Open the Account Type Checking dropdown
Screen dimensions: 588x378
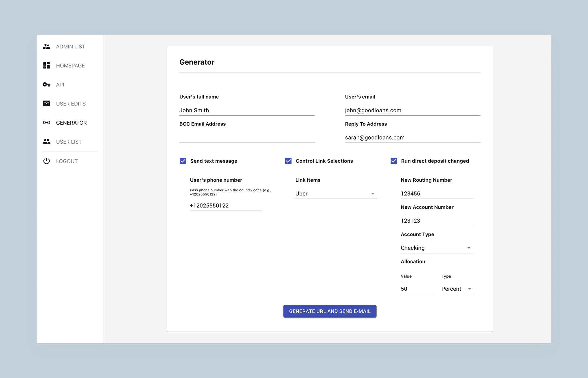click(x=436, y=248)
